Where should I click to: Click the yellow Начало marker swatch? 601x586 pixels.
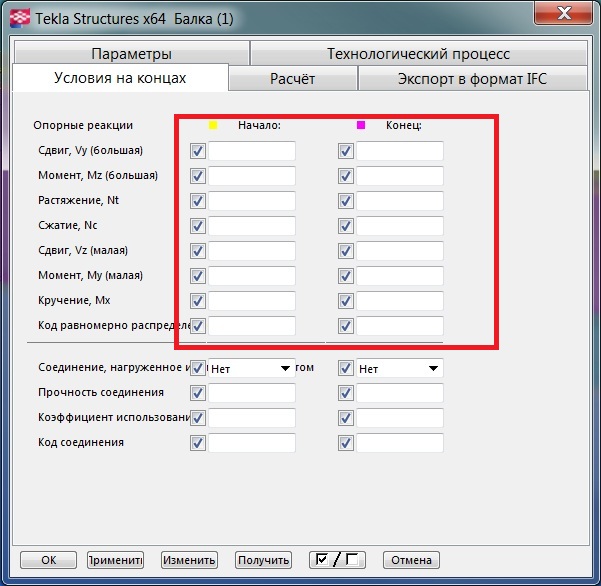213,125
